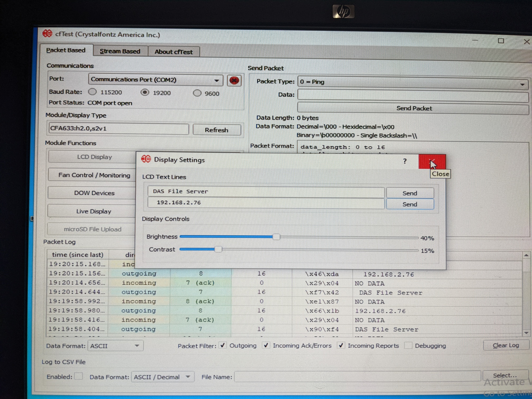Send the 192.168.2.76 text line
532x399 pixels.
pyautogui.click(x=410, y=204)
